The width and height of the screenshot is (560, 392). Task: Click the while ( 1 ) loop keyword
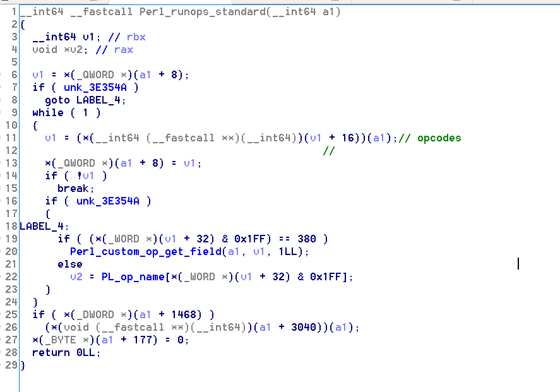tap(66, 113)
